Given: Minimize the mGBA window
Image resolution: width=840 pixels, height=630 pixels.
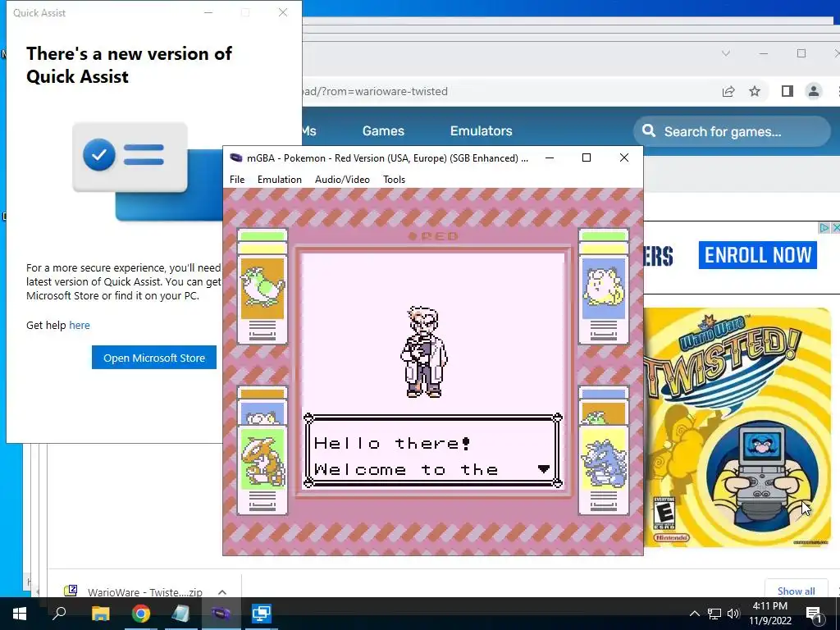Looking at the screenshot, I should tap(550, 157).
